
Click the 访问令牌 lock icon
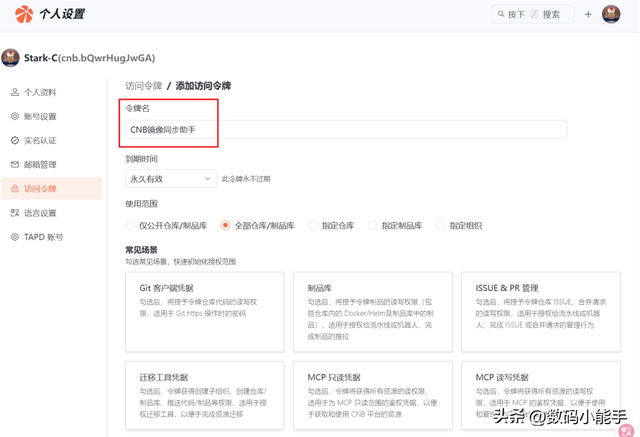pos(15,189)
